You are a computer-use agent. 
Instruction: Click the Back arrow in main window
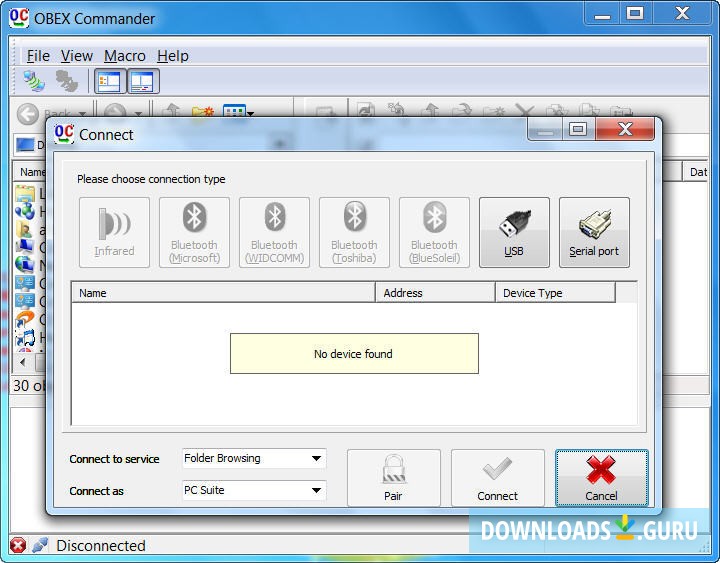pos(28,113)
